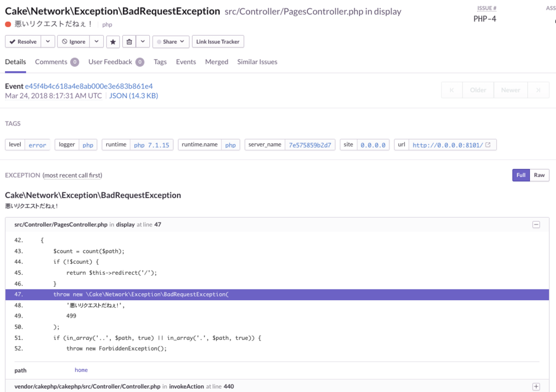Select the Full exception view toggle

tap(521, 175)
